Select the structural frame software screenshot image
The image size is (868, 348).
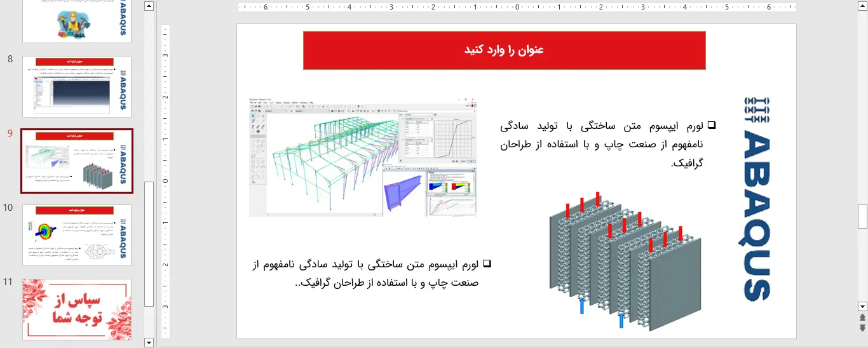tap(363, 157)
